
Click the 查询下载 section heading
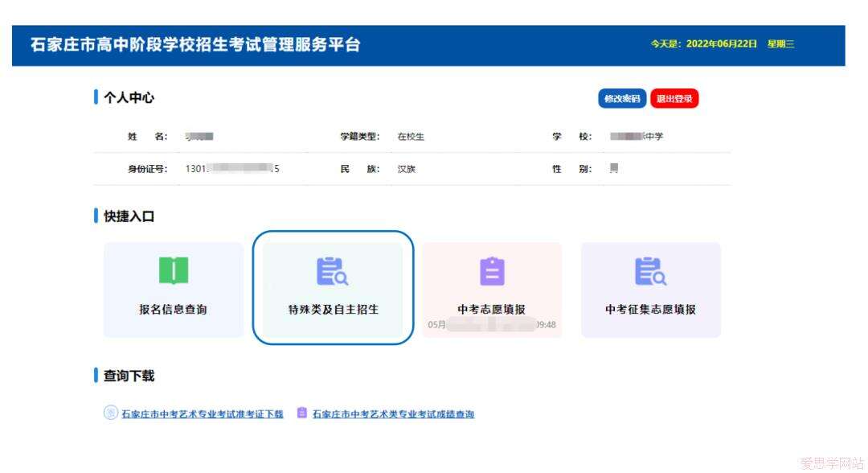coord(129,376)
